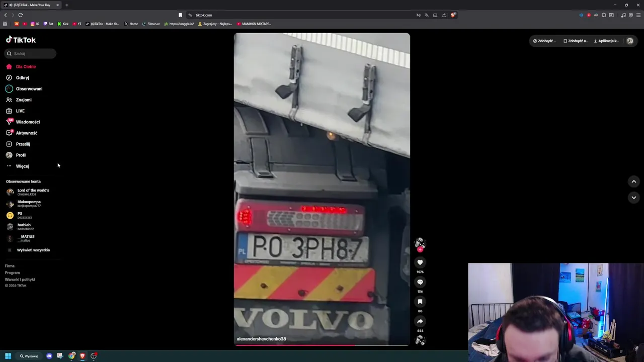Open new browser tab
The image size is (644, 362).
(66, 5)
